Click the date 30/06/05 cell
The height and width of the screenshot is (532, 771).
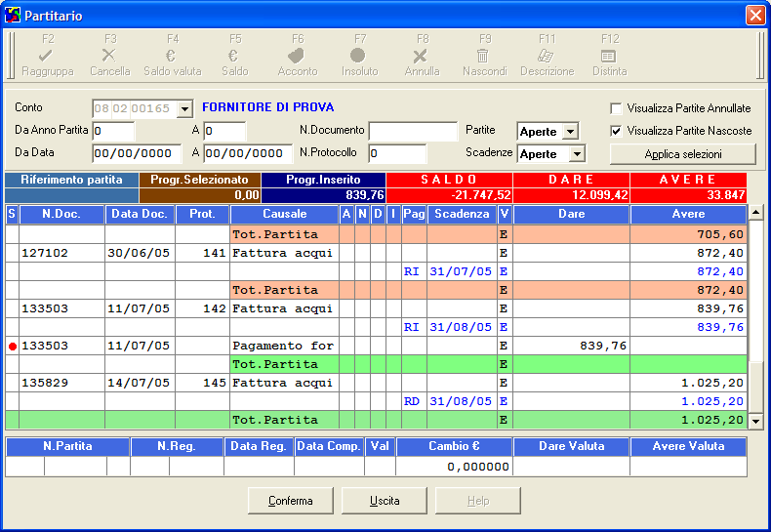pos(140,253)
